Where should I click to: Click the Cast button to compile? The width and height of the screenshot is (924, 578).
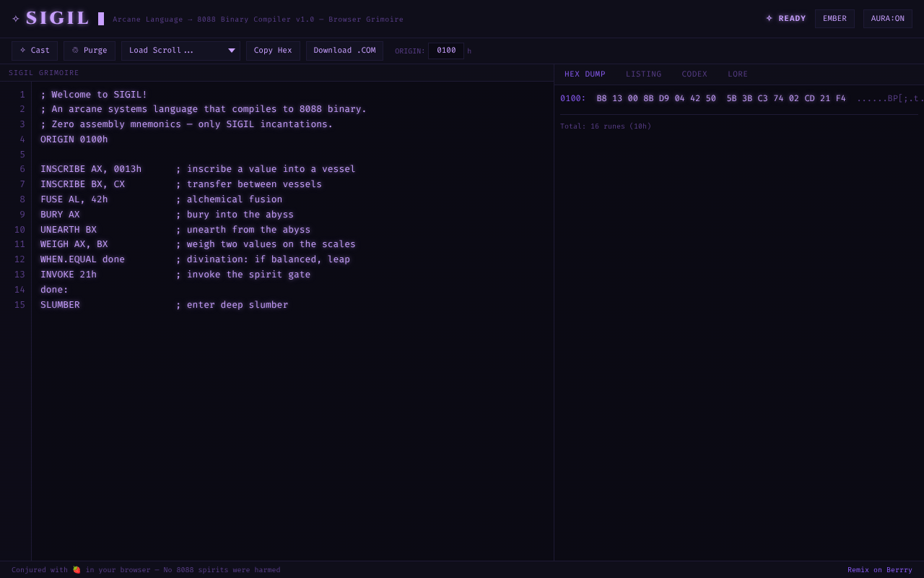pos(35,51)
